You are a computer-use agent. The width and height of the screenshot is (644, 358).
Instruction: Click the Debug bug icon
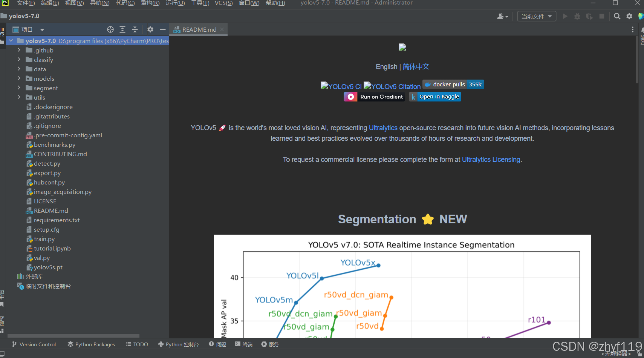click(x=577, y=16)
